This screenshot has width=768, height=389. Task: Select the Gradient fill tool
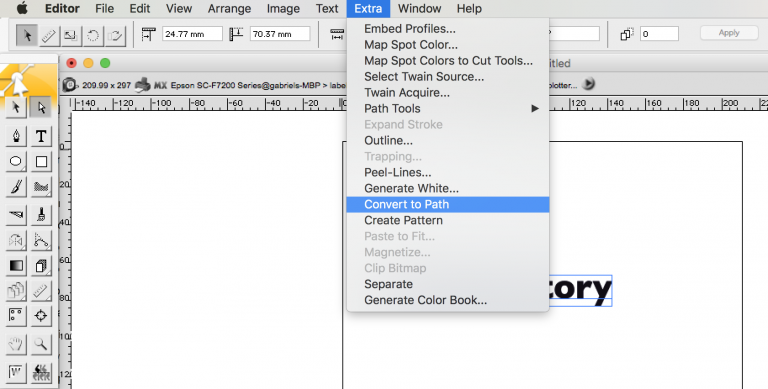16,266
